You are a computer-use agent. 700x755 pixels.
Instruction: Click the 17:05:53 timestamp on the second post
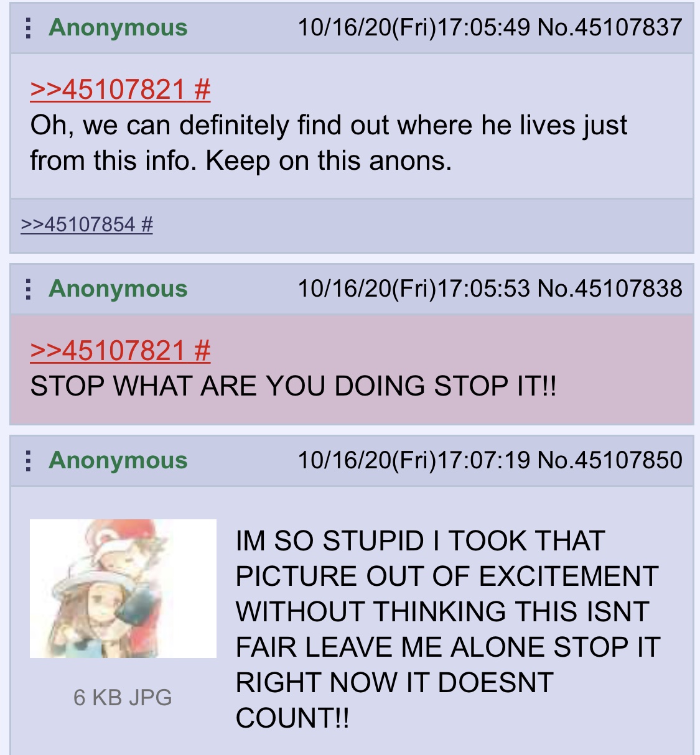484,289
